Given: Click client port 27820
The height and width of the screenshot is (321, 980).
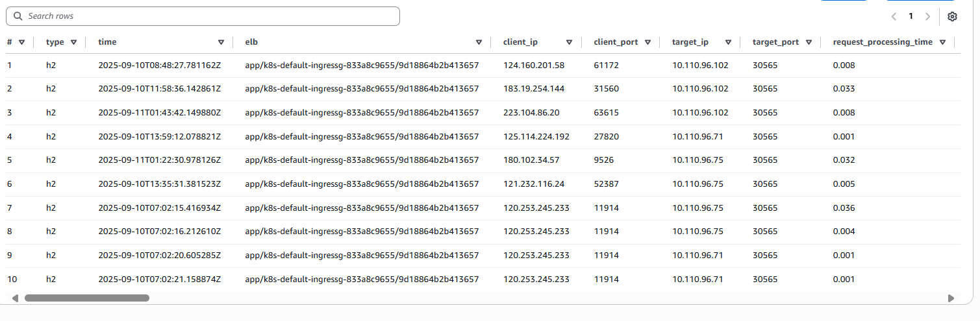Looking at the screenshot, I should (606, 137).
